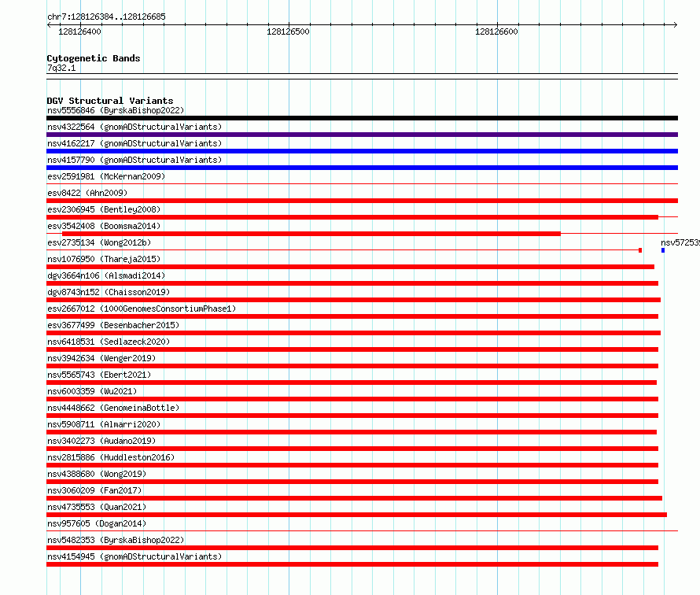The image size is (700, 595).
Task: Open nsv3060209 (Fan2017) label
Action: click(94, 490)
